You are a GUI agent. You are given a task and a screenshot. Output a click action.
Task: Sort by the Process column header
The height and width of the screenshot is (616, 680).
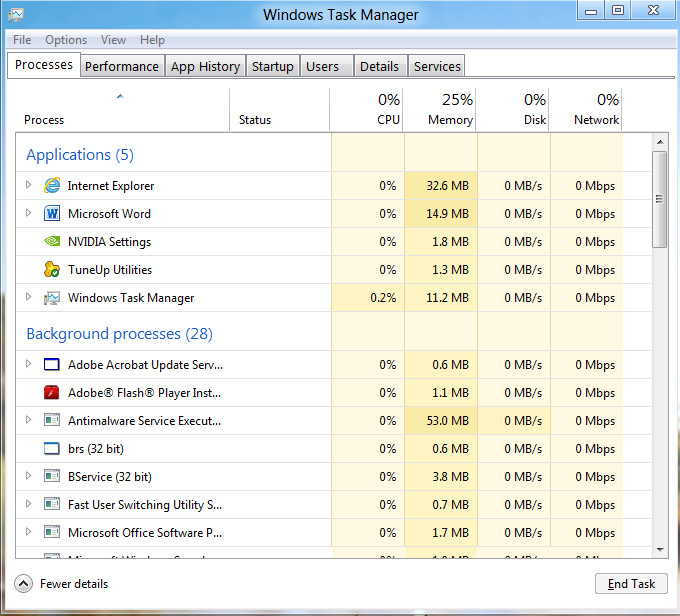122,109
